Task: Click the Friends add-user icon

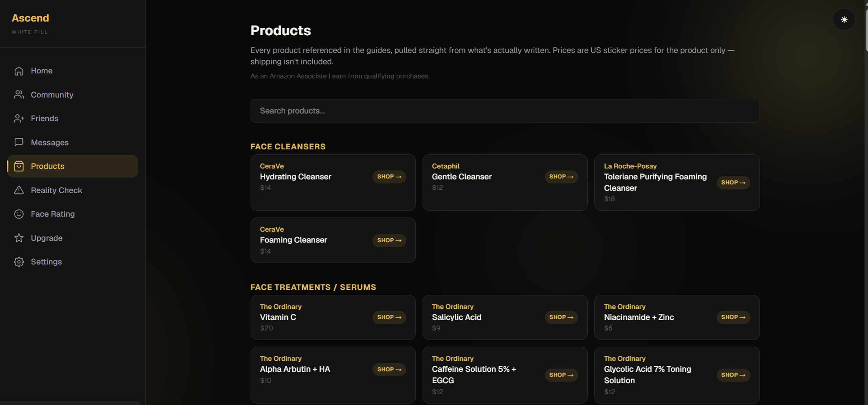Action: click(19, 118)
